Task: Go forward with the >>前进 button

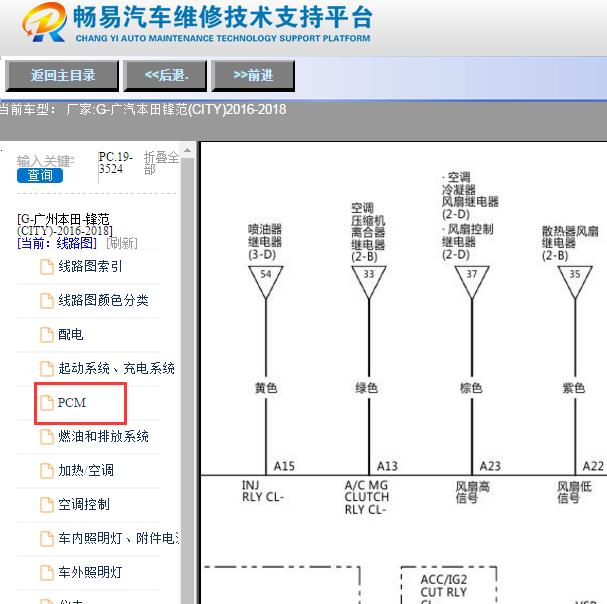Action: pos(253,75)
